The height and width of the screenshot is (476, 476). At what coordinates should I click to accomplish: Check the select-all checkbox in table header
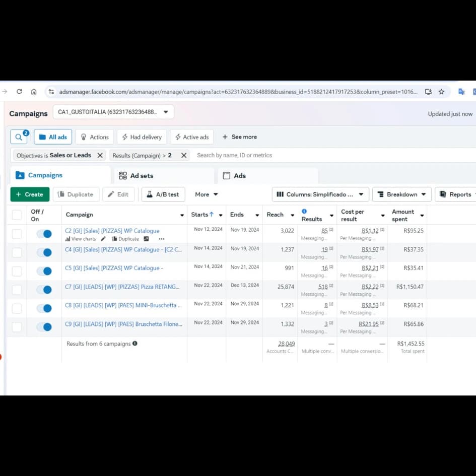pos(17,215)
